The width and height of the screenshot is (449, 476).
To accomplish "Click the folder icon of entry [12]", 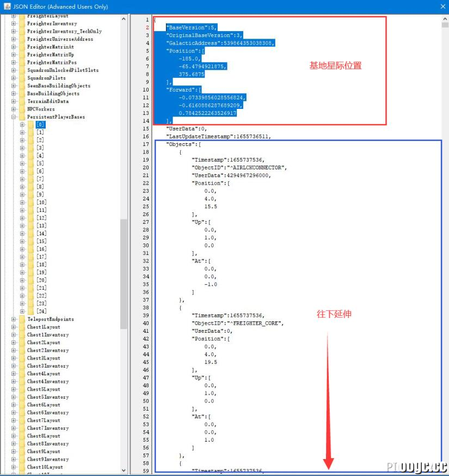I will click(30, 218).
